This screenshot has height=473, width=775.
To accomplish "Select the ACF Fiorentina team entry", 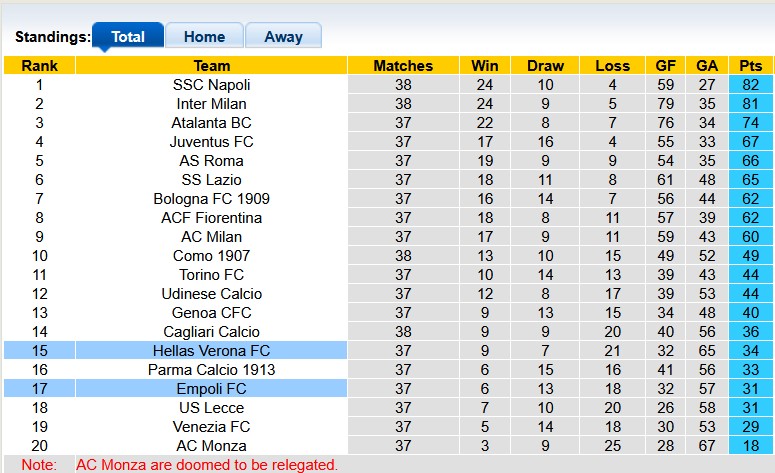I will click(211, 218).
